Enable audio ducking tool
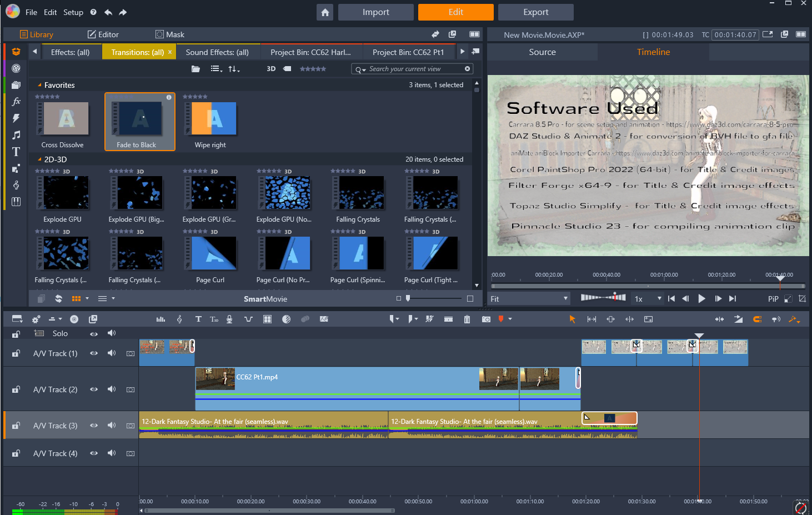Viewport: 812px width, 515px height. pos(248,319)
